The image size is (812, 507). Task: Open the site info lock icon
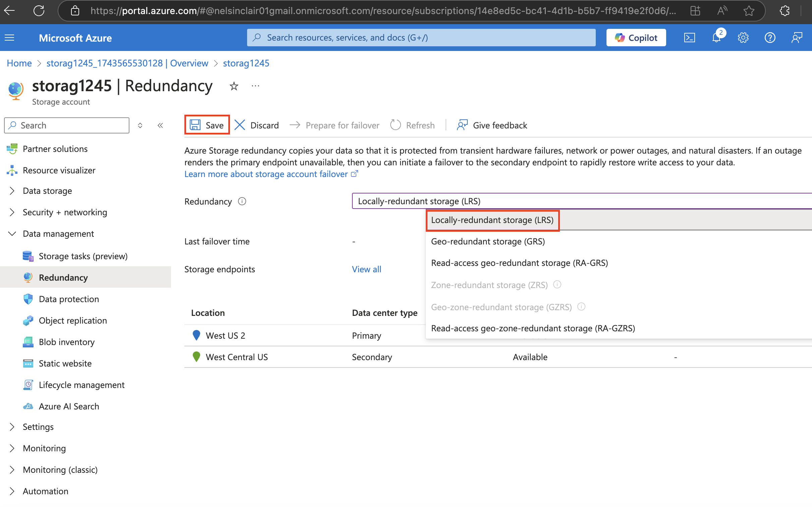[75, 11]
